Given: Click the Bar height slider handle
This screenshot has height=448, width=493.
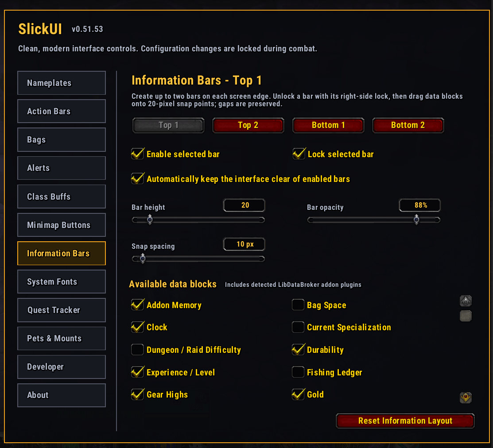Looking at the screenshot, I should [150, 219].
